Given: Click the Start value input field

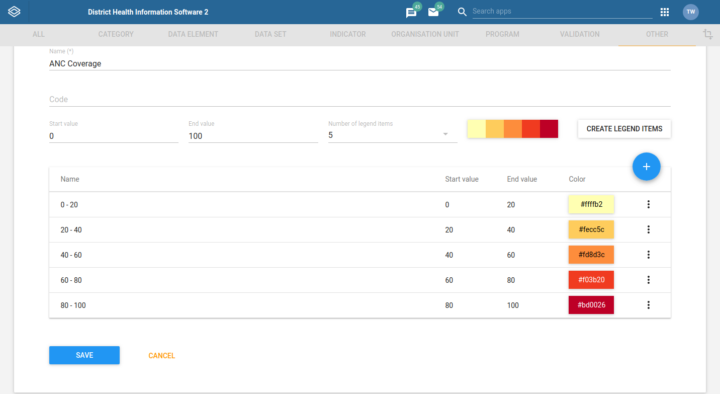Looking at the screenshot, I should point(113,136).
